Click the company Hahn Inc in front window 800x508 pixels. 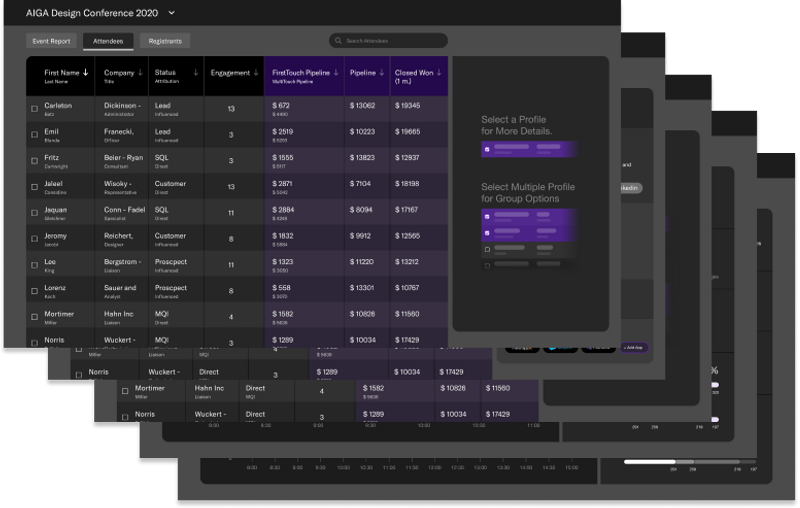[118, 314]
